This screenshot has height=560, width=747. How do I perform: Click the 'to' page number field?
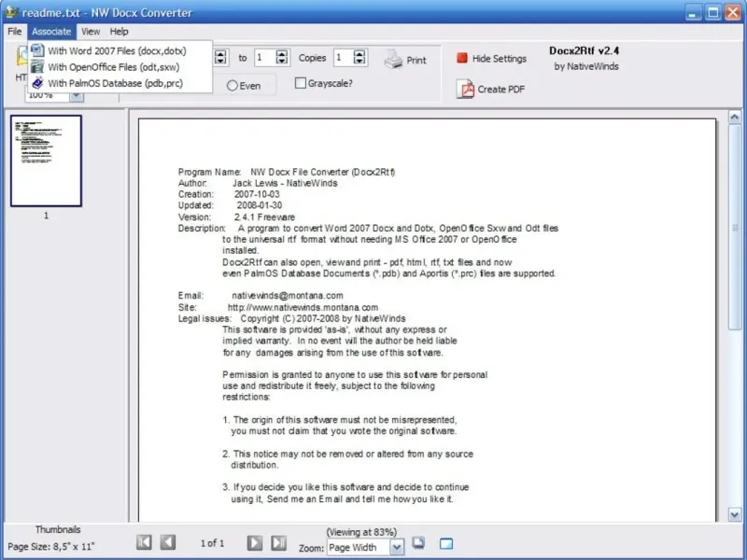click(x=265, y=58)
